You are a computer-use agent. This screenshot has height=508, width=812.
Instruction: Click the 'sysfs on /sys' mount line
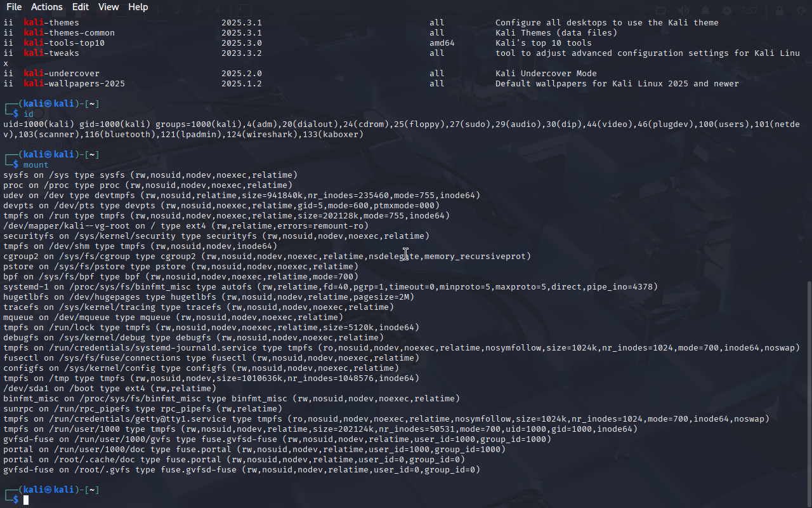(150, 175)
